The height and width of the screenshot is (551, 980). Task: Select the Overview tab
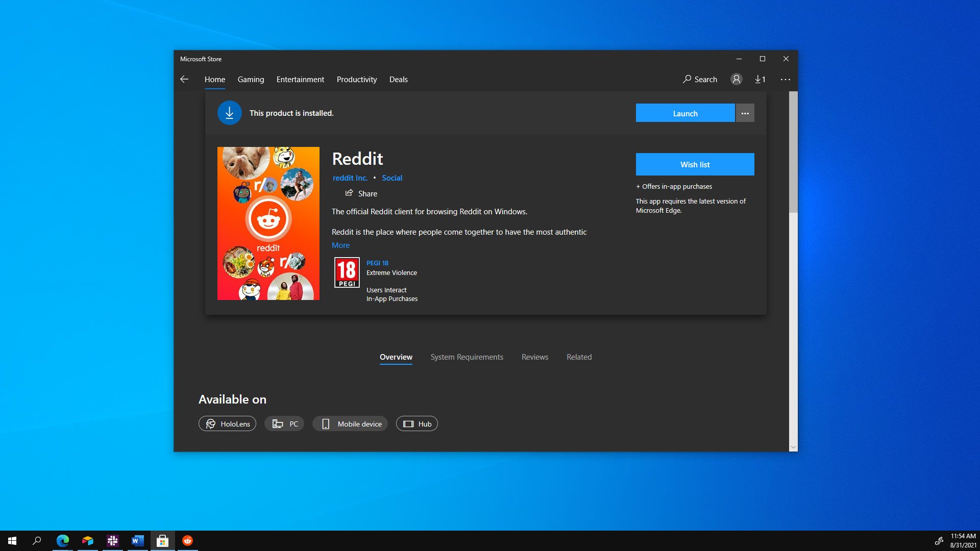[396, 356]
